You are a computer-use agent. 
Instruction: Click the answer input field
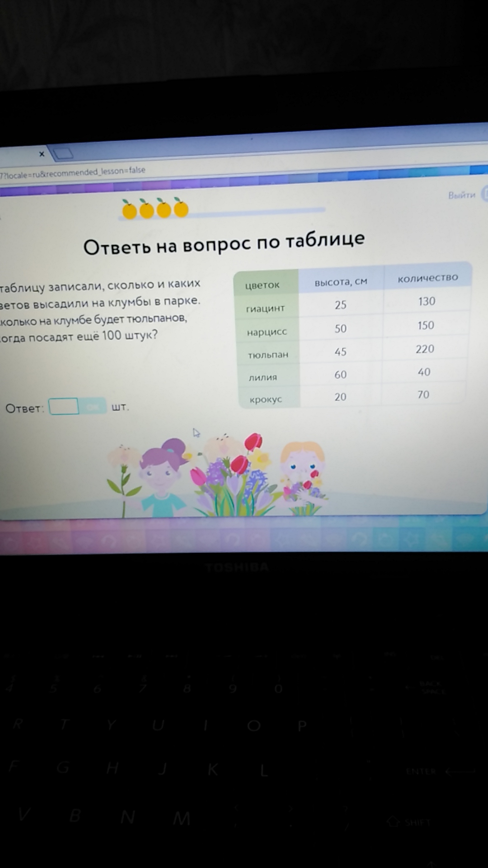63,406
